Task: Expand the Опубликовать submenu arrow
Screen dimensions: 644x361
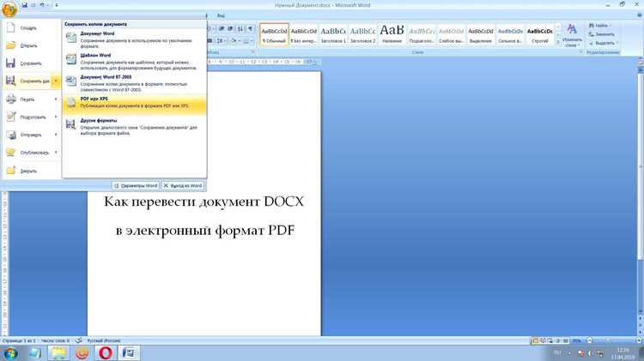Action: pyautogui.click(x=56, y=153)
